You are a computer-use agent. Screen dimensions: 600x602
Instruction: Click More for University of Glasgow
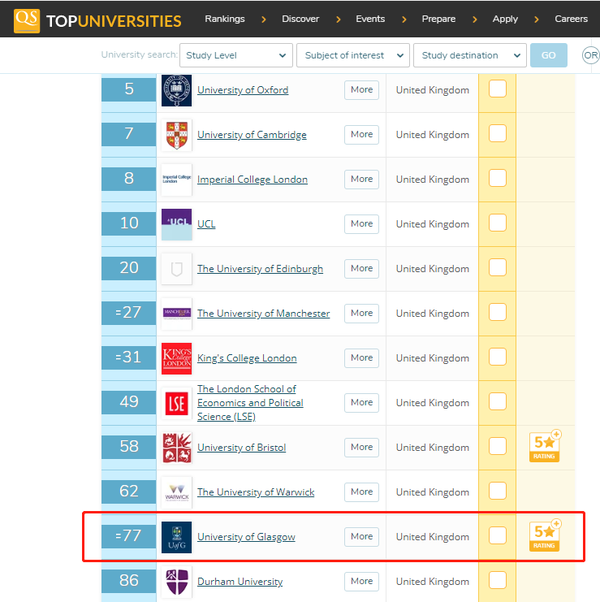click(362, 536)
